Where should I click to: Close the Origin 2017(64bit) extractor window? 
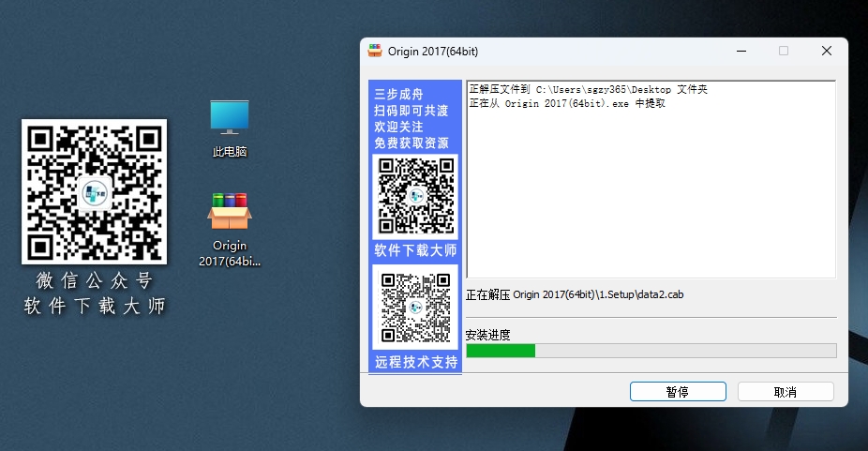(x=826, y=52)
